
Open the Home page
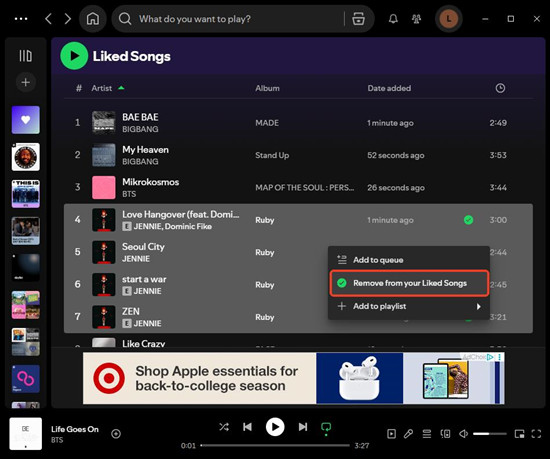[x=93, y=19]
